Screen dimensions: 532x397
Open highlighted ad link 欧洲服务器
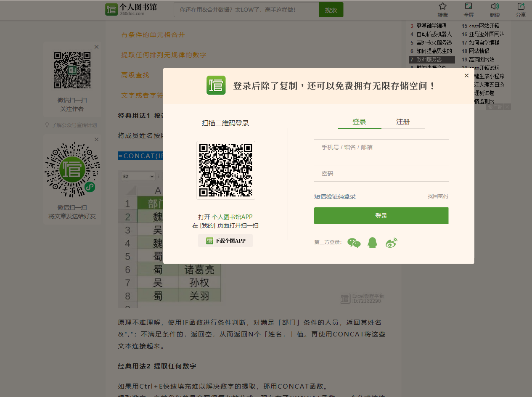coord(432,60)
